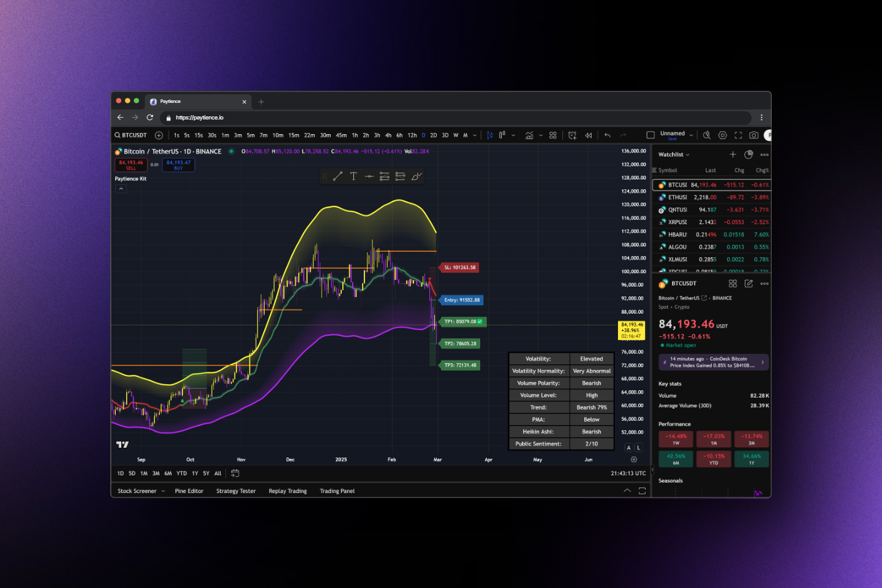Open timezone 21:43:13 UTC clock
882x588 pixels.
628,473
